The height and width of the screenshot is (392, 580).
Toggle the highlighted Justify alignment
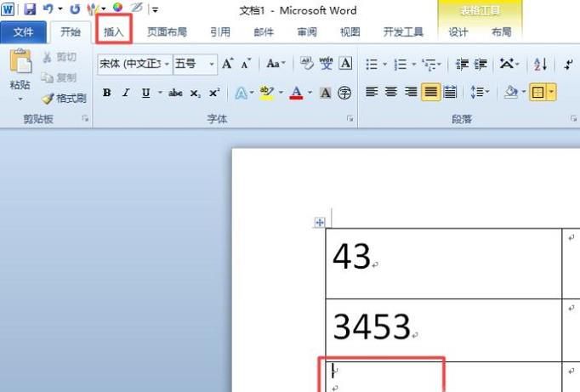pyautogui.click(x=430, y=92)
